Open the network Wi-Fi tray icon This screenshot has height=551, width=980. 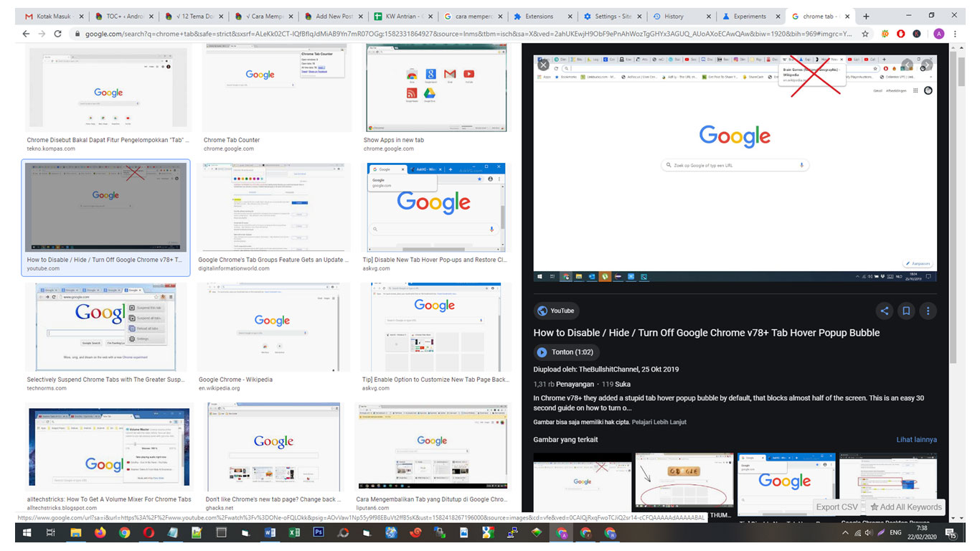tap(858, 534)
